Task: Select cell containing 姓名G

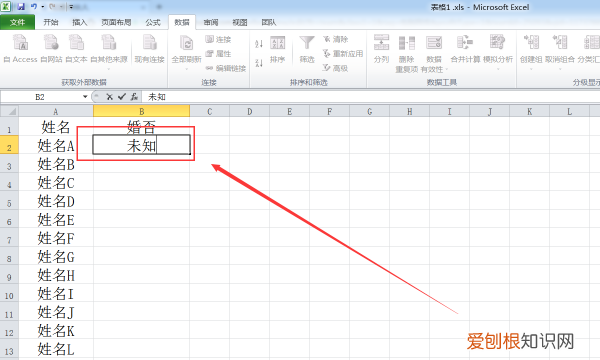Action: coord(56,256)
